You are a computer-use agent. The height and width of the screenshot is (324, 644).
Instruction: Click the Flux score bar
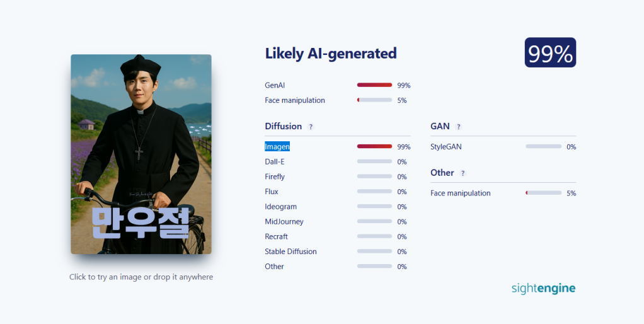click(x=374, y=192)
